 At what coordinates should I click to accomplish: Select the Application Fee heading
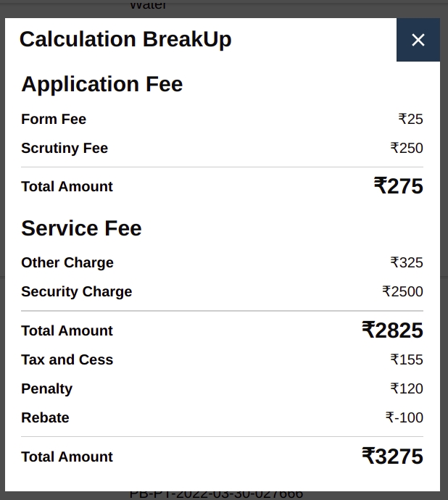(x=101, y=84)
